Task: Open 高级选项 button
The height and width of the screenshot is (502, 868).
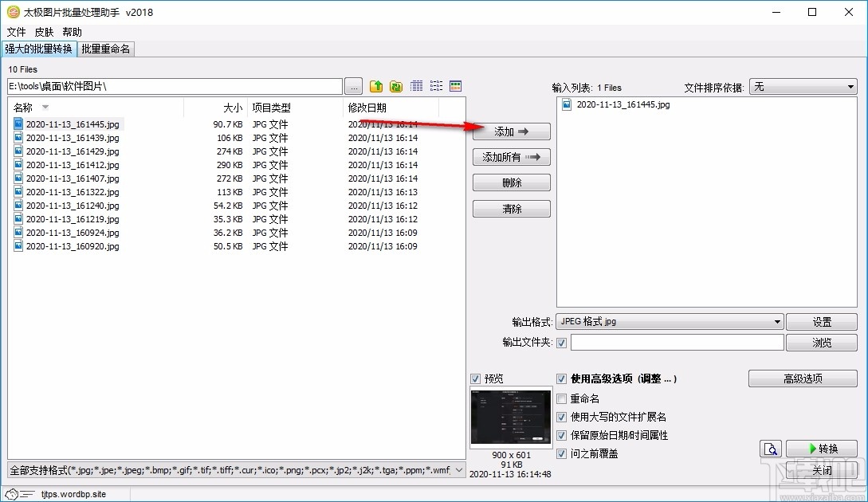Action: [x=803, y=378]
